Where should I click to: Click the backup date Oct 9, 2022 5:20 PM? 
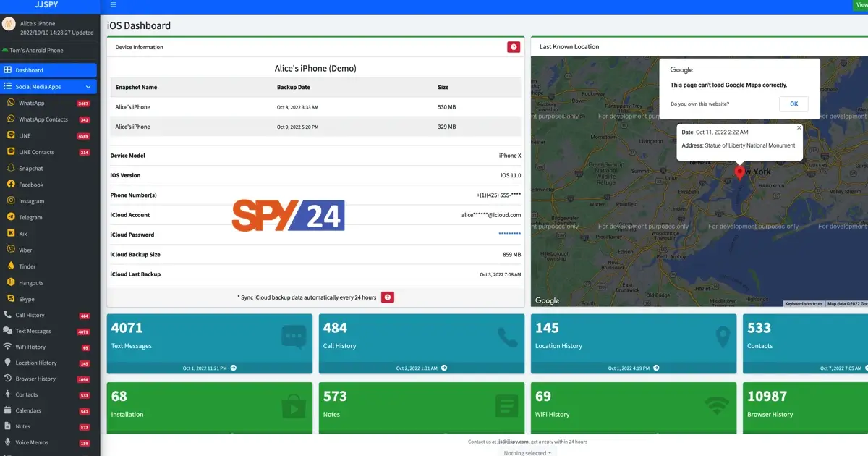(x=297, y=127)
